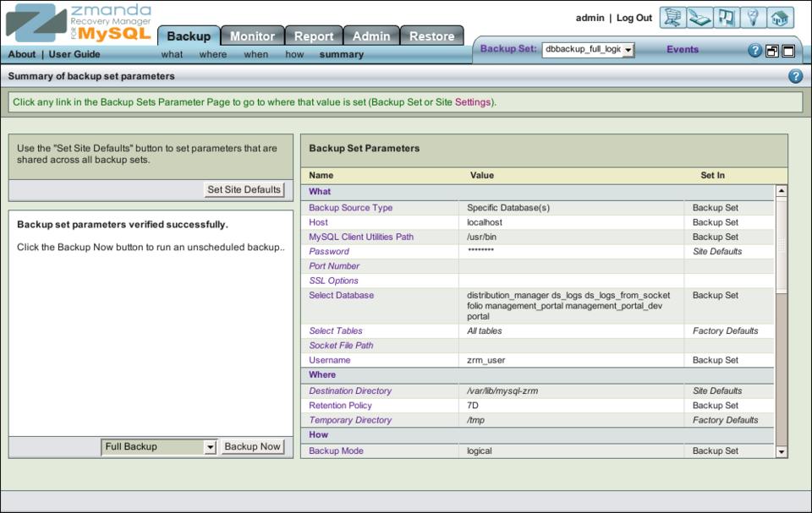Open the Retention Policy parameter link
The height and width of the screenshot is (513, 812).
pos(340,406)
